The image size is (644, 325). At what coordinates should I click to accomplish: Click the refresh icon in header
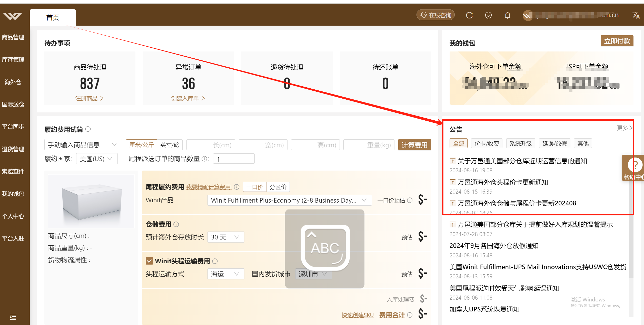[x=469, y=15]
